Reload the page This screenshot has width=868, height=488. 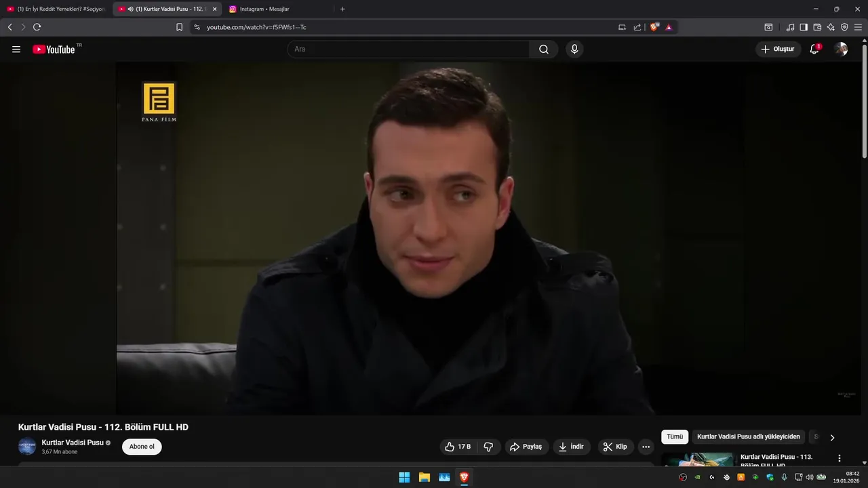point(37,27)
